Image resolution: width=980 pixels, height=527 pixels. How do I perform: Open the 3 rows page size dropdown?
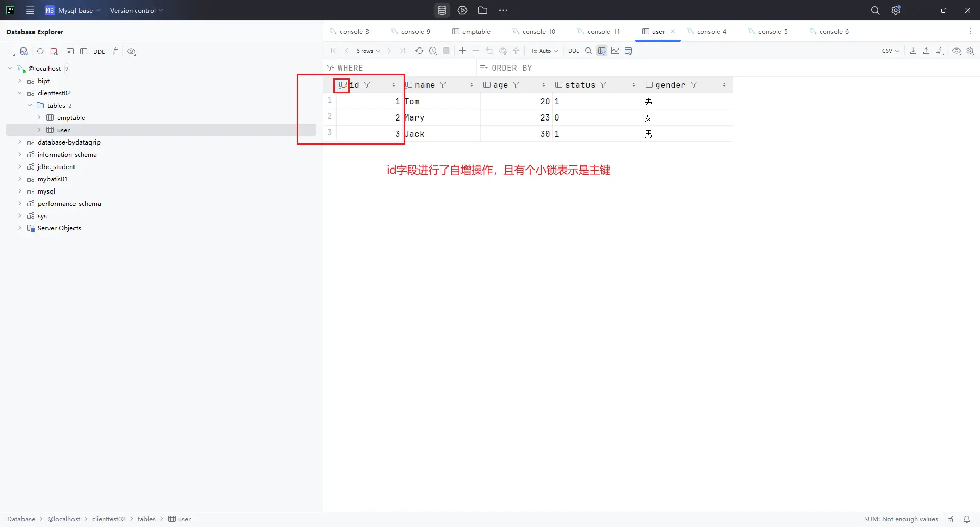point(368,51)
